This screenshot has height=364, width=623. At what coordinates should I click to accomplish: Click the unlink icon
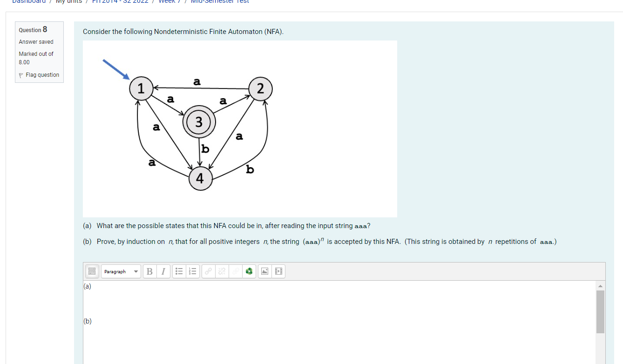point(222,271)
